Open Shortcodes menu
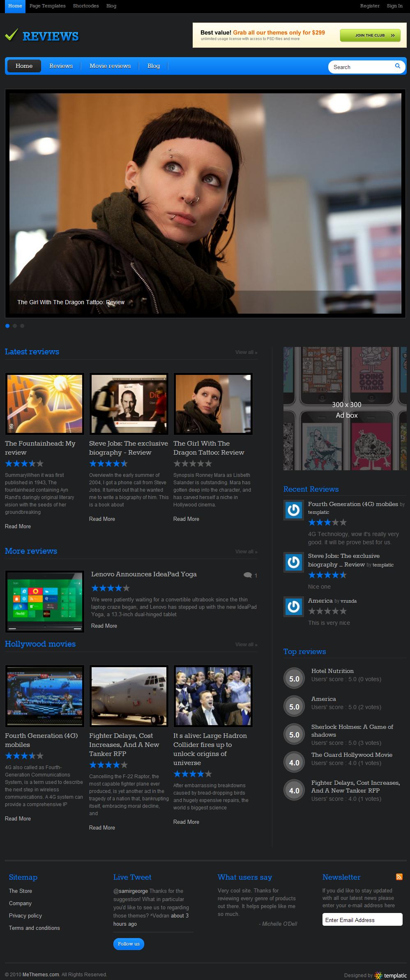 pos(86,6)
